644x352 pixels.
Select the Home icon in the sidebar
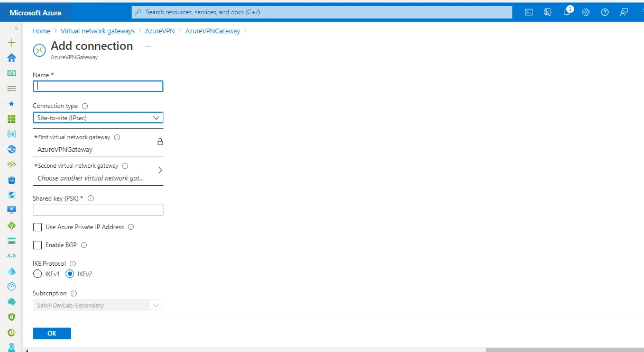tap(11, 58)
